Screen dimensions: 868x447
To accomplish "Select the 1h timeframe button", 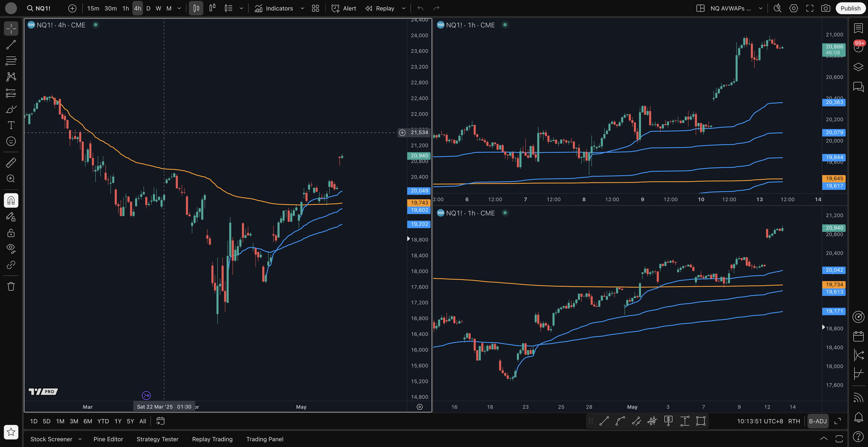I will tap(125, 8).
